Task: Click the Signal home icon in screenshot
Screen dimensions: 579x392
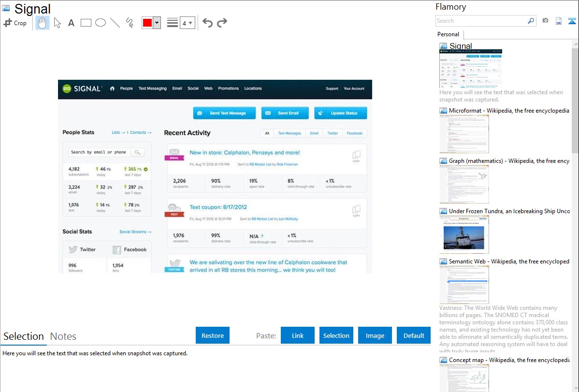Action: tap(112, 88)
